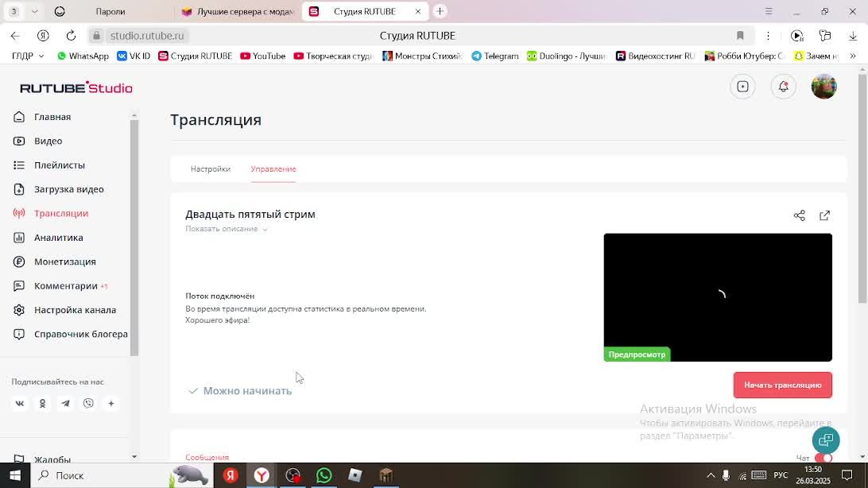The height and width of the screenshot is (488, 868).
Task: Open Viber social icon
Action: tap(88, 403)
